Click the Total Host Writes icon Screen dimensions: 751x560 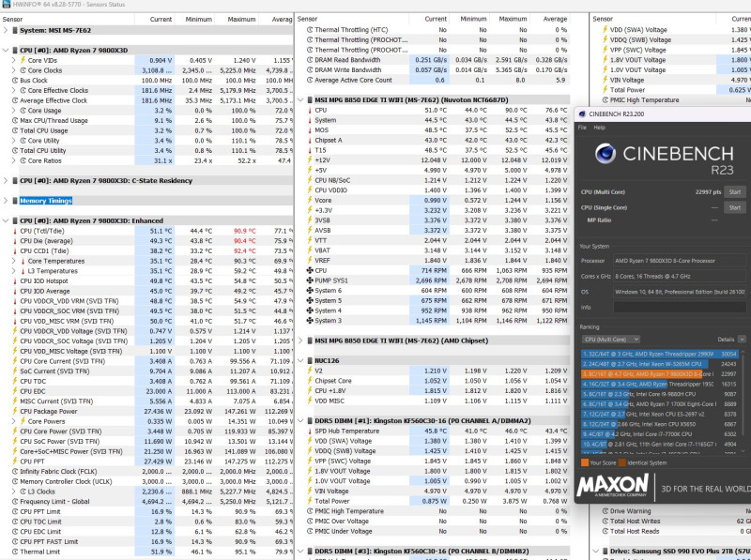coord(605,522)
